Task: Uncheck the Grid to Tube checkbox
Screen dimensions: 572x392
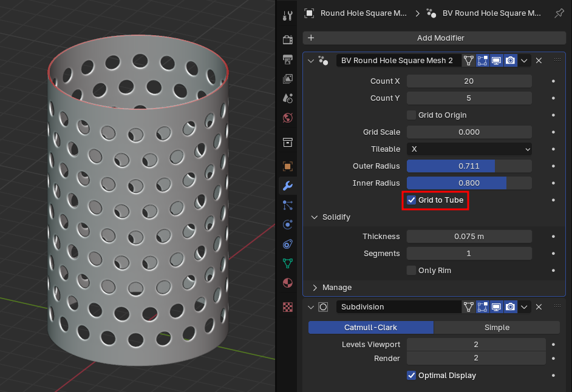Action: tap(411, 200)
